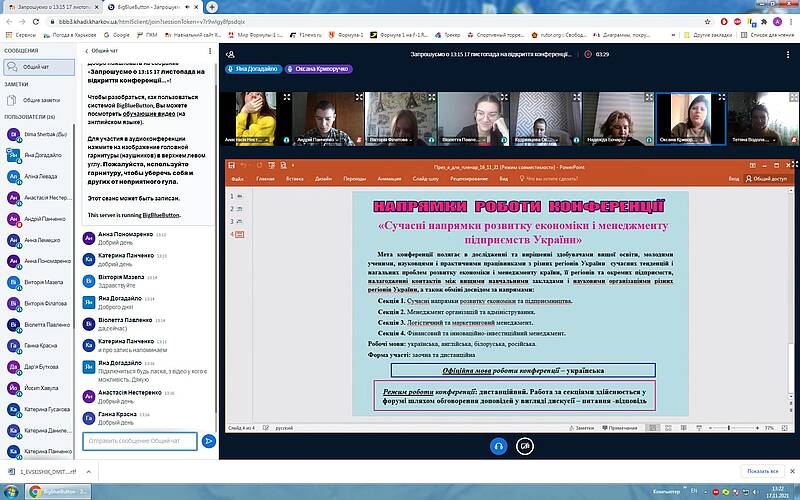The height and width of the screenshot is (500, 800).
Task: Fit slide to window icon
Action: (785, 428)
